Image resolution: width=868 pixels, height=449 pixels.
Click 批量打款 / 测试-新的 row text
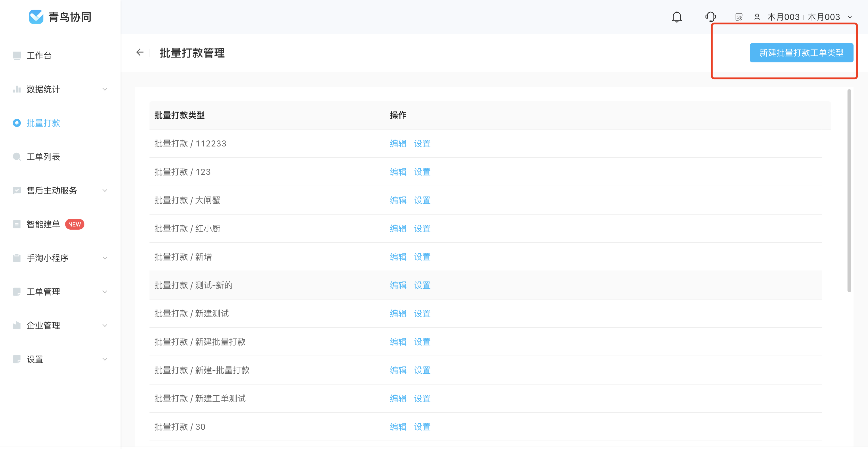193,285
